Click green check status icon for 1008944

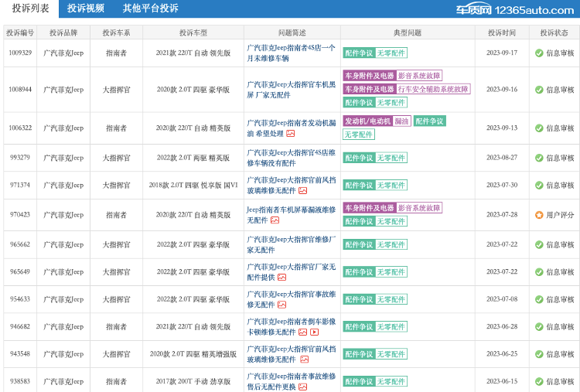[539, 90]
